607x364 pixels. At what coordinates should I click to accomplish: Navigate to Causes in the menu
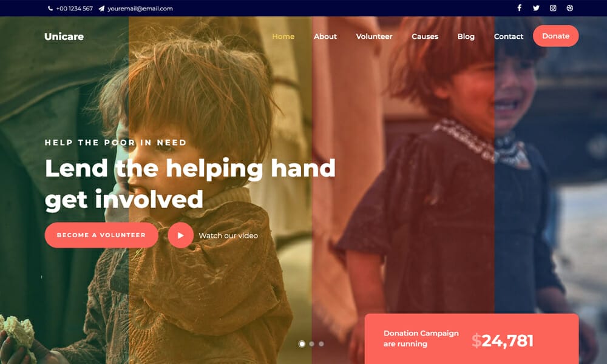pos(425,36)
